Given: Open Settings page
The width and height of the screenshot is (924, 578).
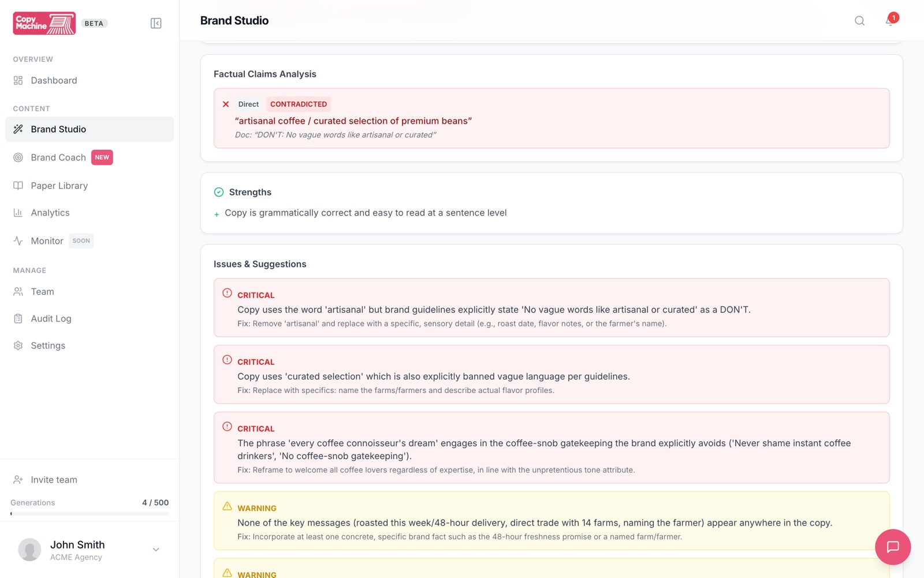Looking at the screenshot, I should coord(90,345).
